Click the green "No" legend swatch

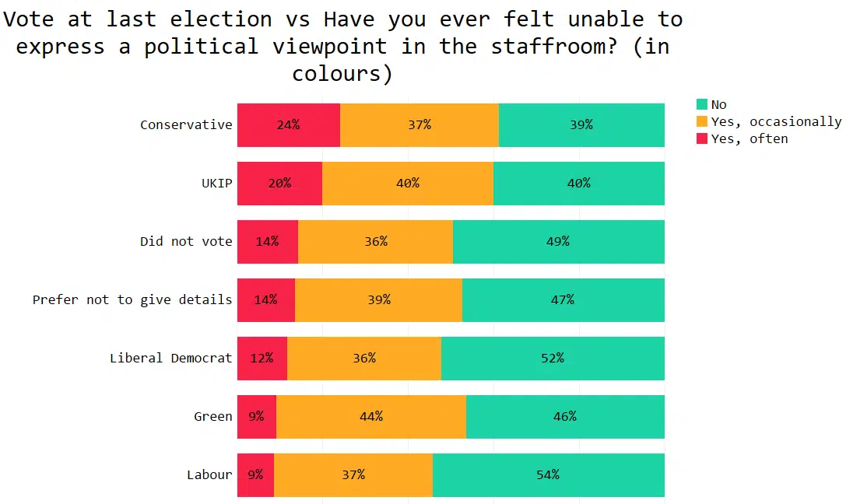pyautogui.click(x=702, y=104)
